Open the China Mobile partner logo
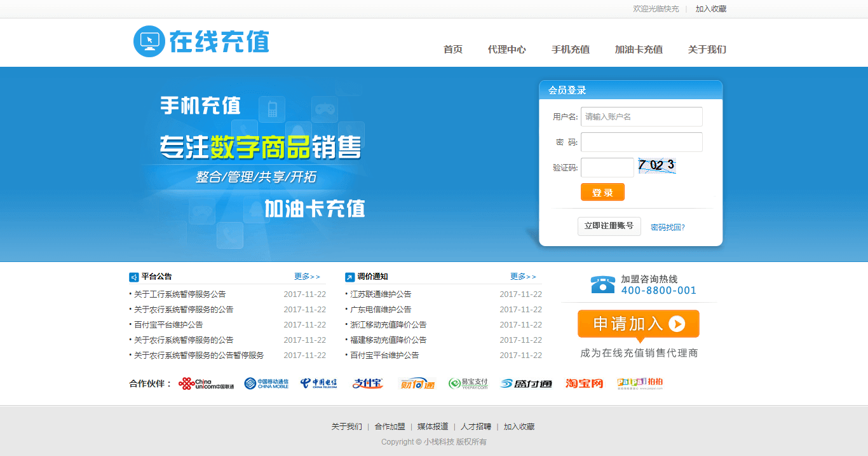 coord(266,383)
